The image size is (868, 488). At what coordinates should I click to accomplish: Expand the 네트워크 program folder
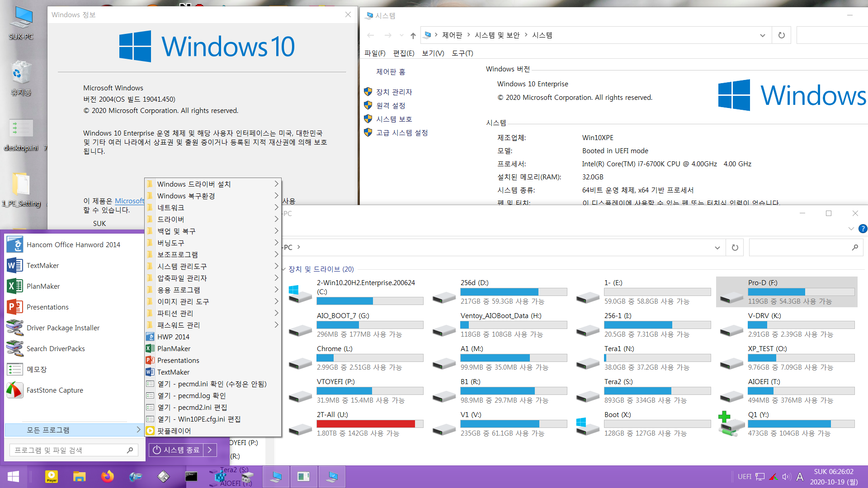point(213,207)
